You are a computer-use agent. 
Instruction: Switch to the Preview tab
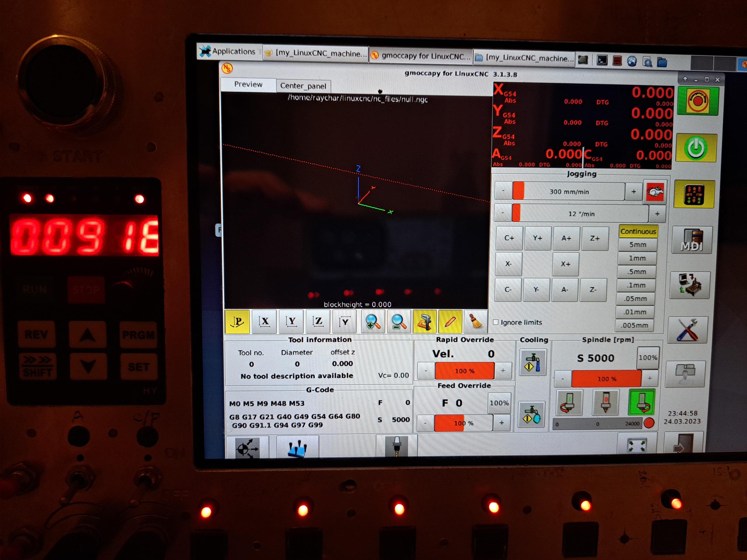tap(248, 84)
